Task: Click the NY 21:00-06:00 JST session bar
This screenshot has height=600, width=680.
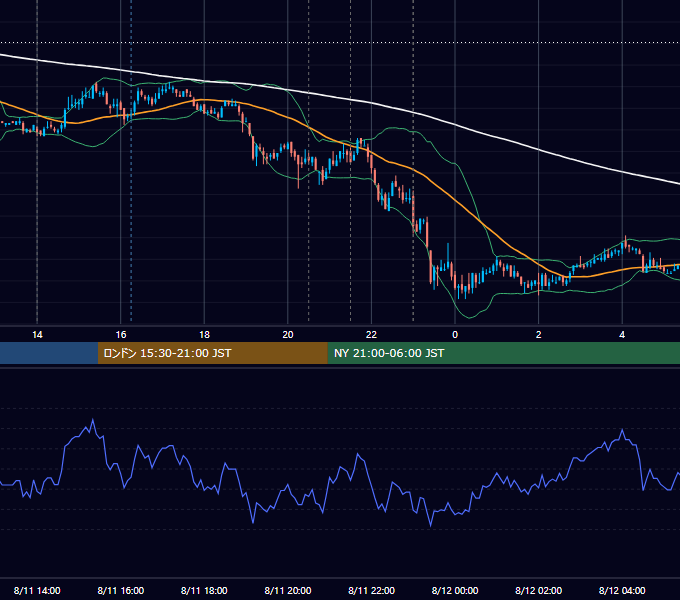Action: (x=503, y=353)
